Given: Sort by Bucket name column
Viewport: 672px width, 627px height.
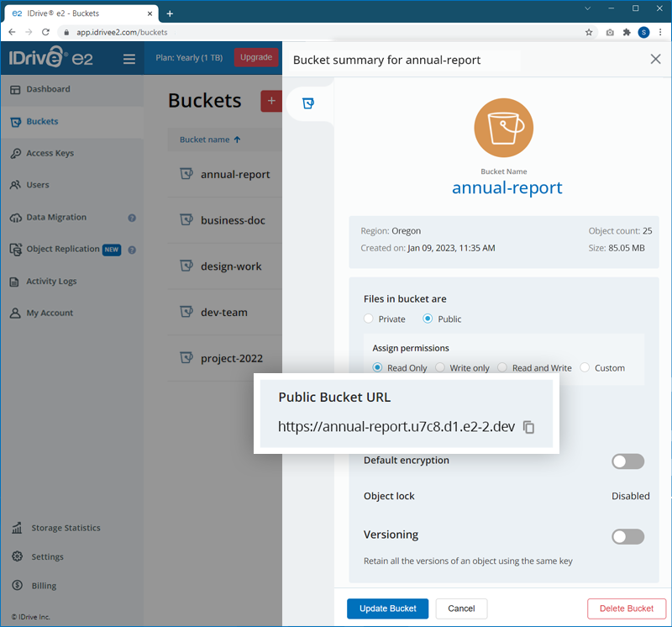Looking at the screenshot, I should (210, 140).
